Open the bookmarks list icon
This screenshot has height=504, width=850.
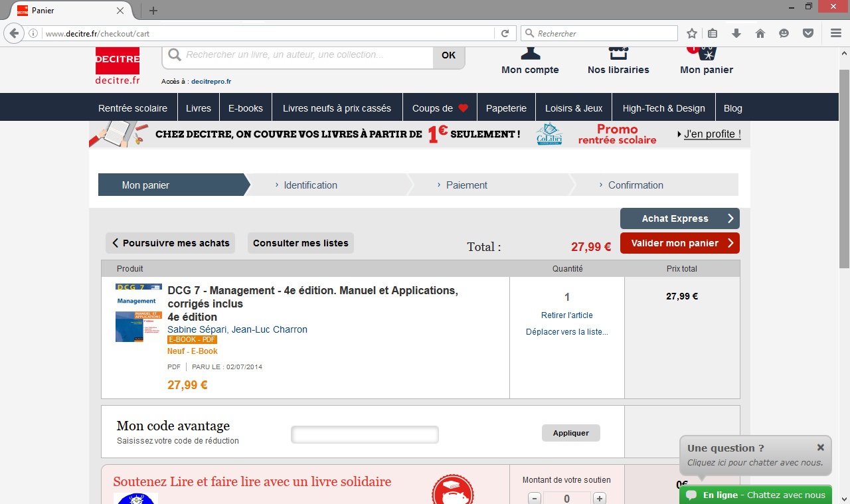coord(713,33)
